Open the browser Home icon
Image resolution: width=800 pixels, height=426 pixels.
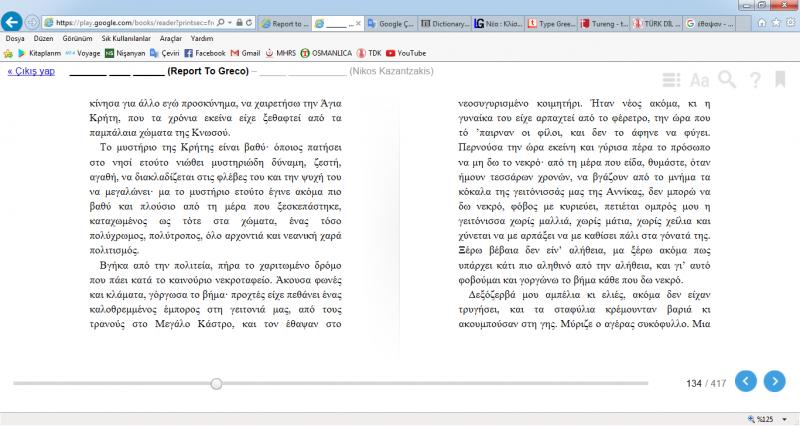762,23
